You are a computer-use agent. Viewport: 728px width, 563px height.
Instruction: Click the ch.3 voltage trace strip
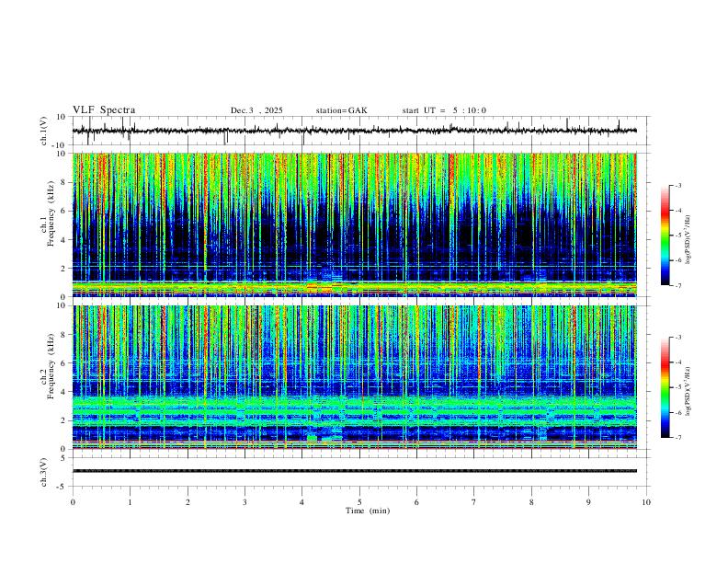[355, 471]
